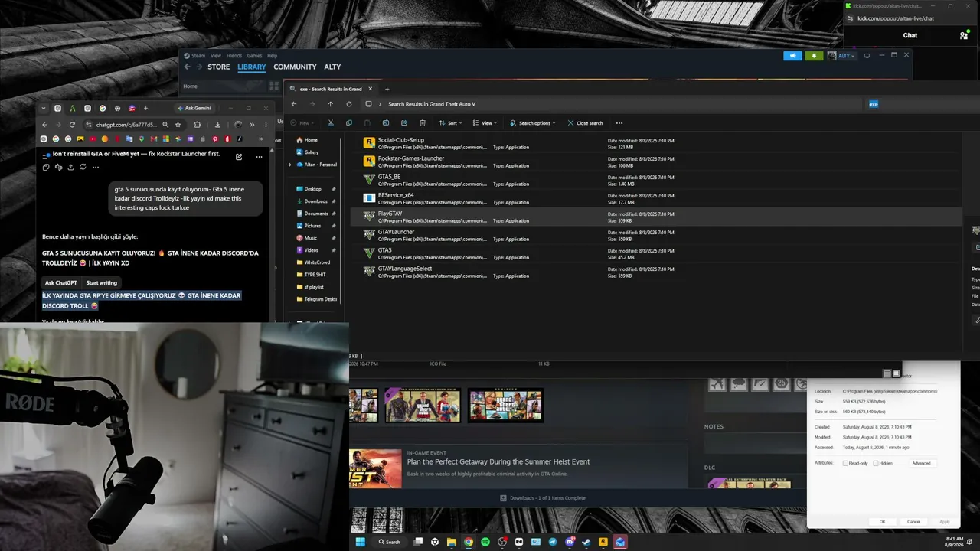The width and height of the screenshot is (980, 551).
Task: Show hidden bookmarks overflow chevron in Chrome
Action: point(261,139)
